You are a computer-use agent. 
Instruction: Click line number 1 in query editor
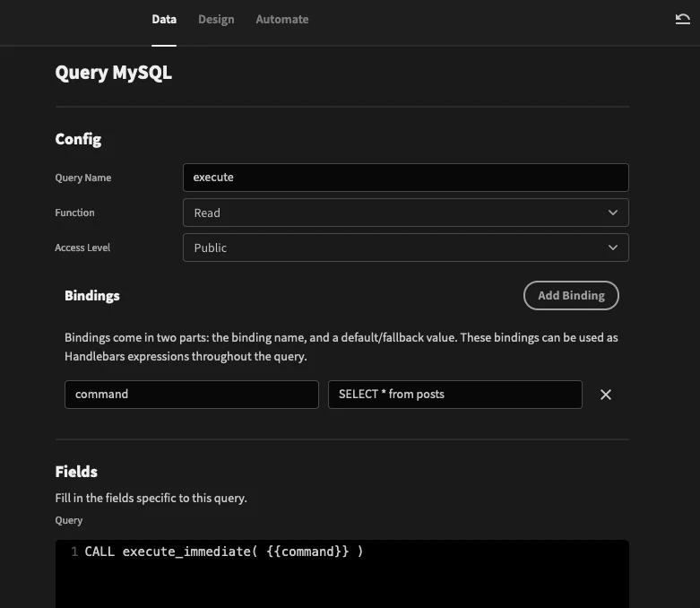(74, 552)
